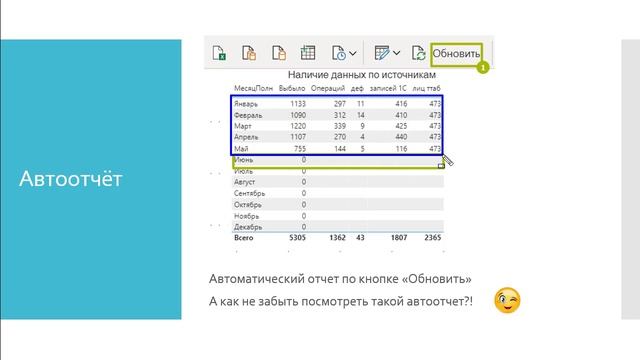Click the total value 5305
The width and height of the screenshot is (640, 360).
[297, 238]
